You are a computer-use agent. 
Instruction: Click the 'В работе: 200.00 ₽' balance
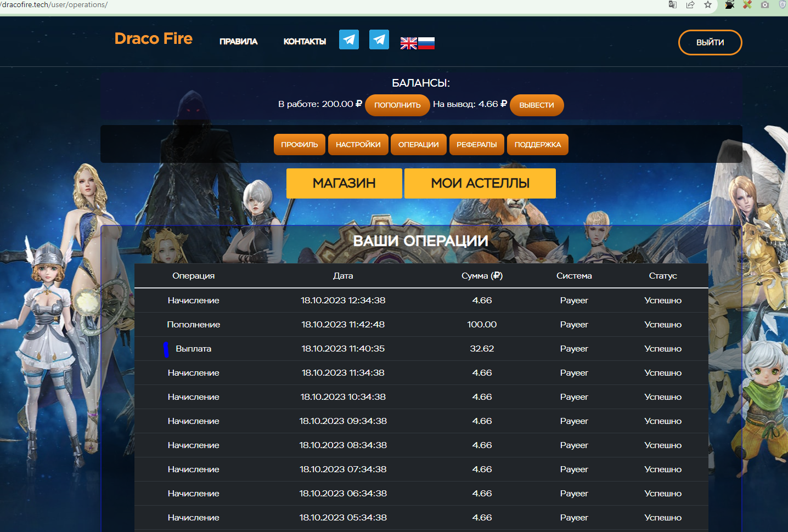tap(320, 104)
